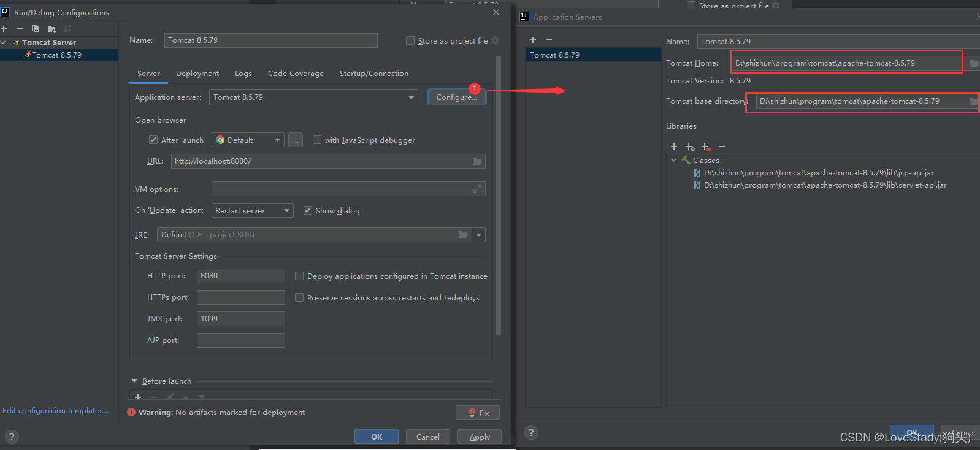Click gear icon next to Store as project file
This screenshot has height=450, width=980.
pyautogui.click(x=495, y=41)
